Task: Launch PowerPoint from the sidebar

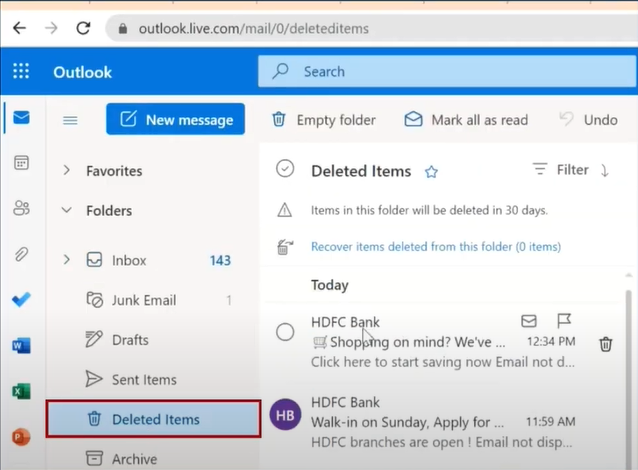Action: tap(21, 437)
